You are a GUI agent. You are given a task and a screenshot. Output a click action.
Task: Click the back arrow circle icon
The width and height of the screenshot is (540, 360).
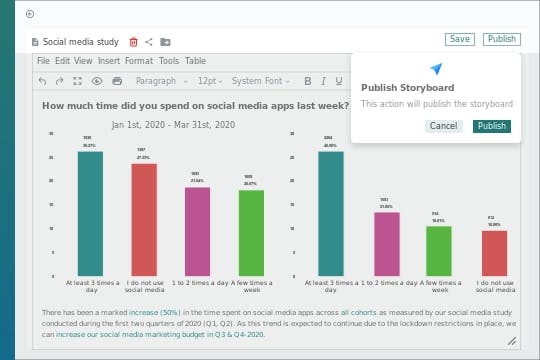(30, 14)
